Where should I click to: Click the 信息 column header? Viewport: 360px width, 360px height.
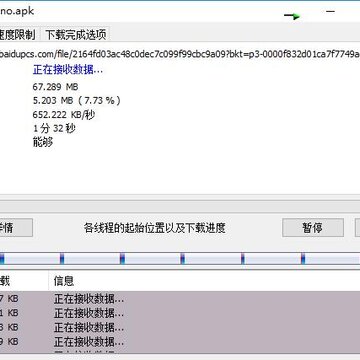pos(64,281)
